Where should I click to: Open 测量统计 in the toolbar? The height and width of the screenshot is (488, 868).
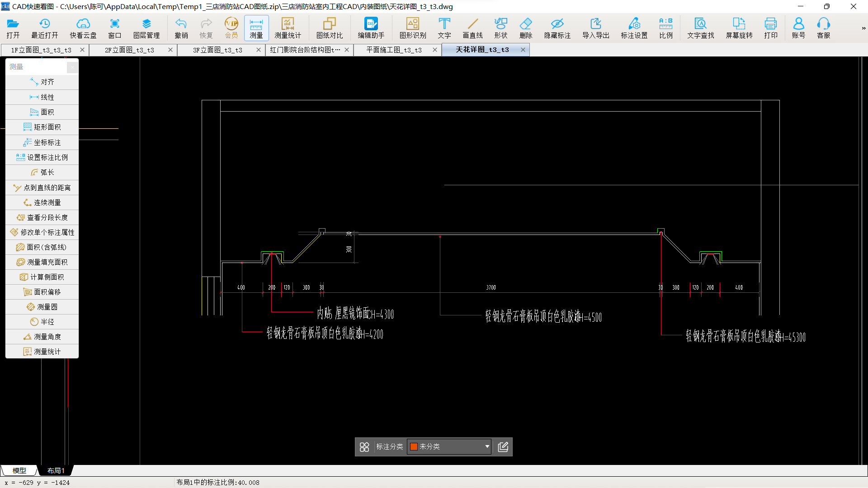pos(288,28)
